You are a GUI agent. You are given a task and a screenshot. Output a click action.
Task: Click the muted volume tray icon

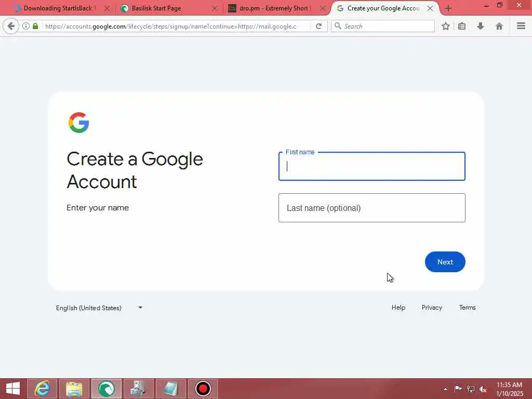pos(483,389)
